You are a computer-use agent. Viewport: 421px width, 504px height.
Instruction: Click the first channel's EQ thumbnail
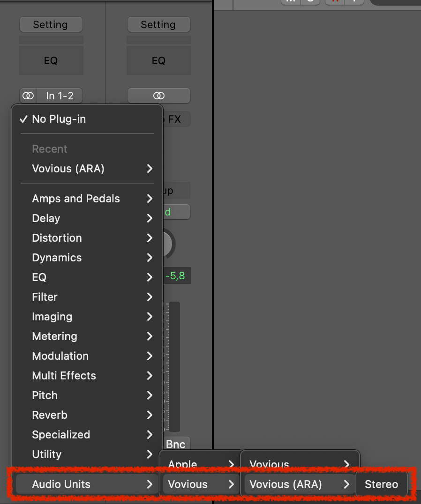coord(51,60)
